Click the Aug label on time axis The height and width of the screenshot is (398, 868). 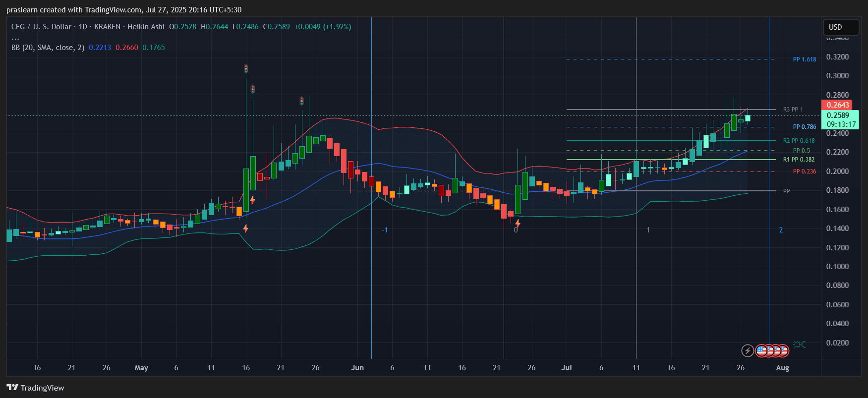[x=782, y=368]
